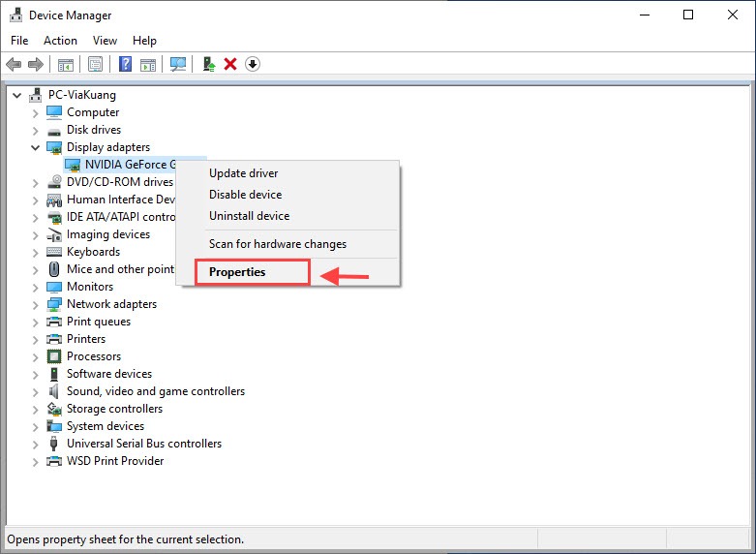Click the Human Interface Devices icon
Image resolution: width=756 pixels, height=554 pixels.
[x=54, y=200]
